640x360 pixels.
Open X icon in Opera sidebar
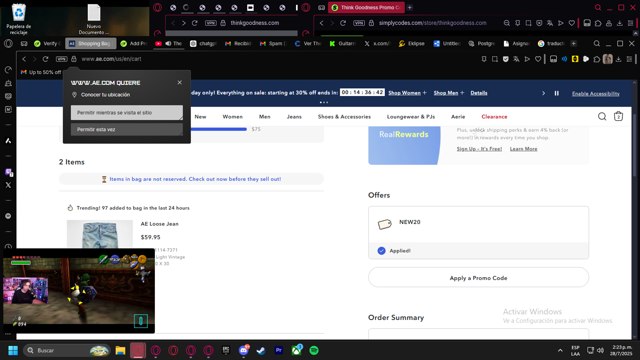(8, 185)
